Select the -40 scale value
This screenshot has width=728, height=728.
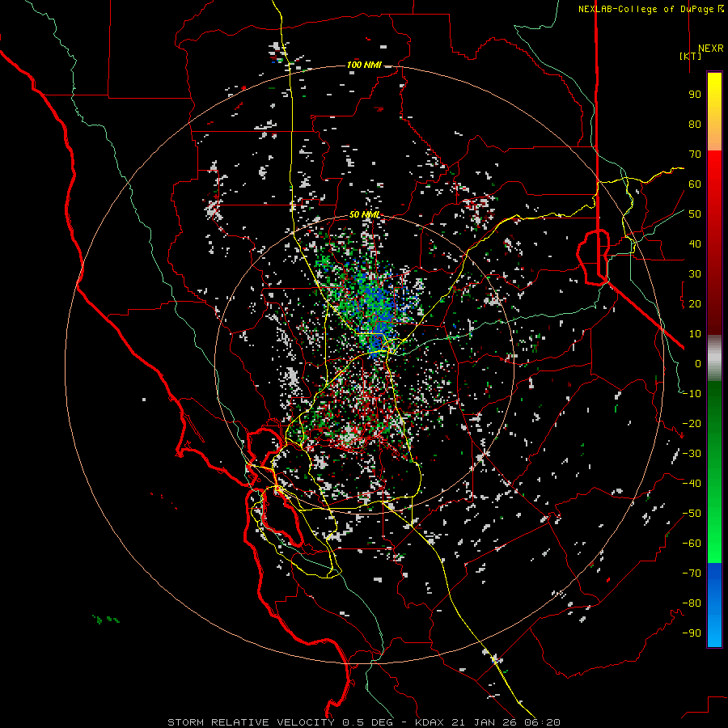tap(692, 484)
